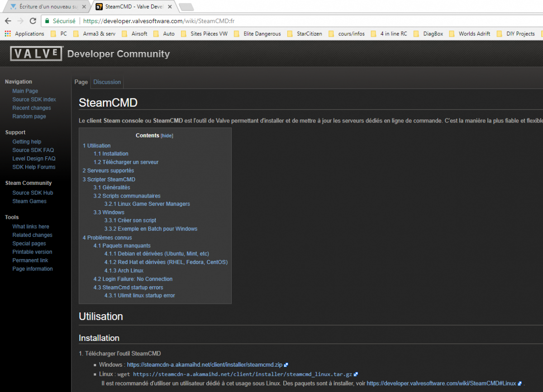Viewport: 543px width, 392px height.
Task: Select the SteamCMD - Valve Developer tab
Action: [x=133, y=7]
